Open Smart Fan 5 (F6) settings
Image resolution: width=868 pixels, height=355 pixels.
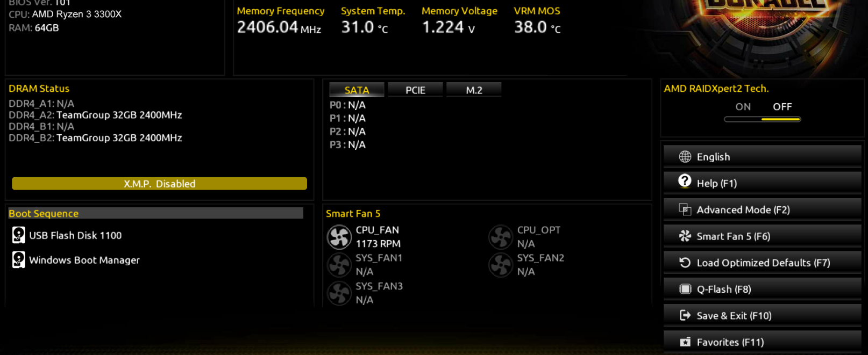[762, 236]
